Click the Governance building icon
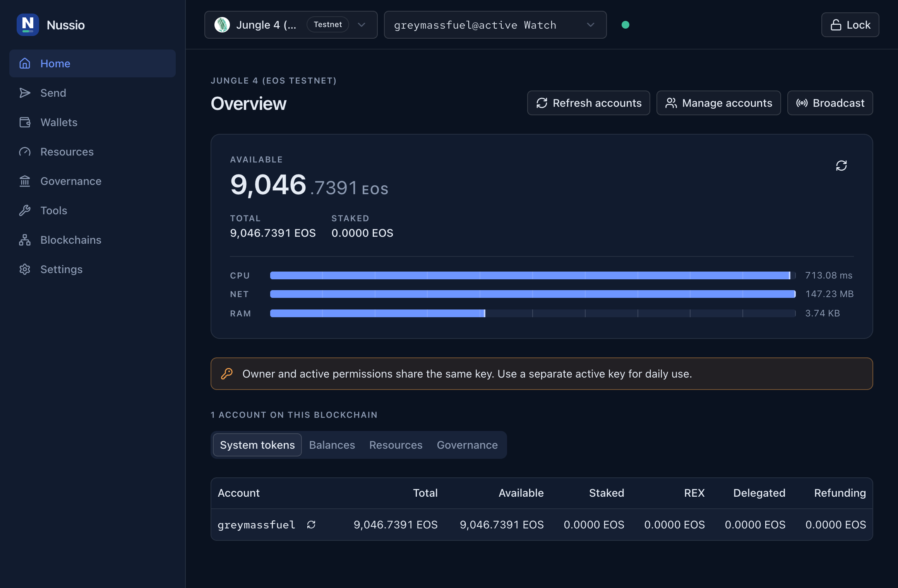 (25, 181)
